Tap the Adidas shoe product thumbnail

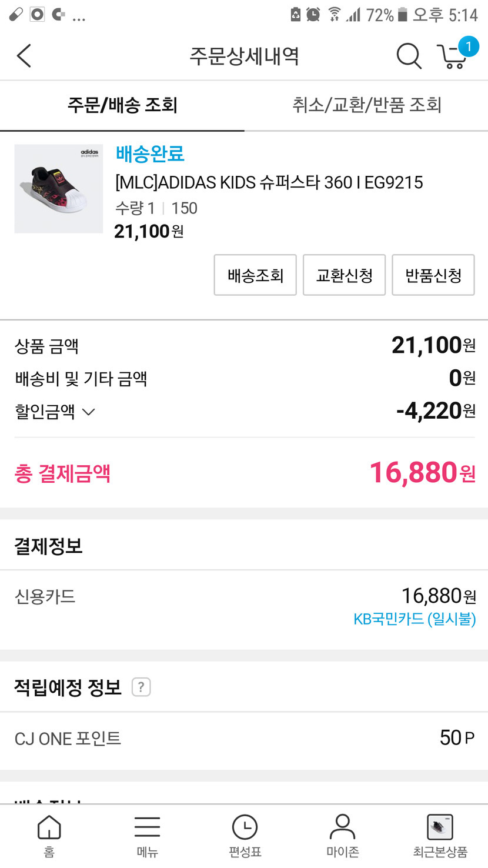[59, 189]
